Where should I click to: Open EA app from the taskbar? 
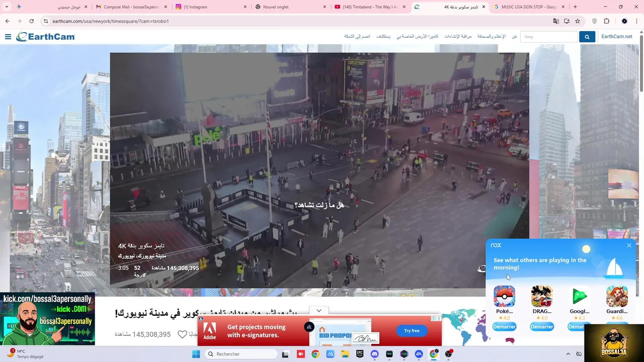click(x=419, y=354)
